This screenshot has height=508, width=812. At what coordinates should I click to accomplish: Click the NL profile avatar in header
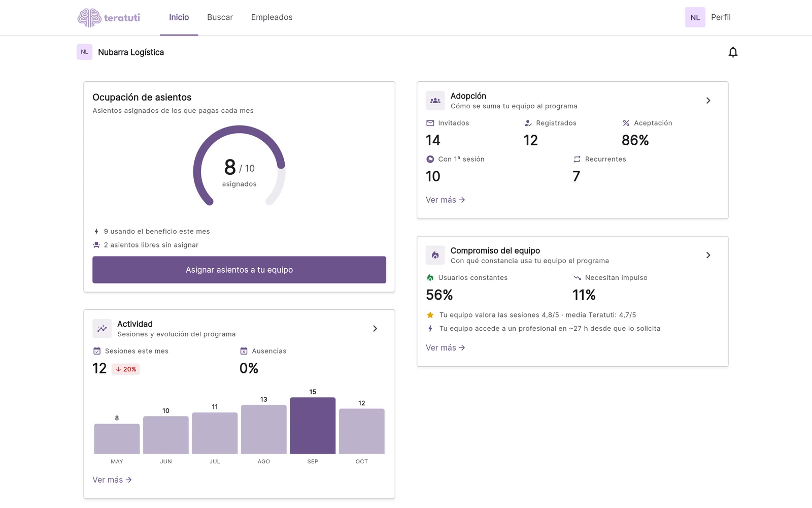pyautogui.click(x=695, y=17)
